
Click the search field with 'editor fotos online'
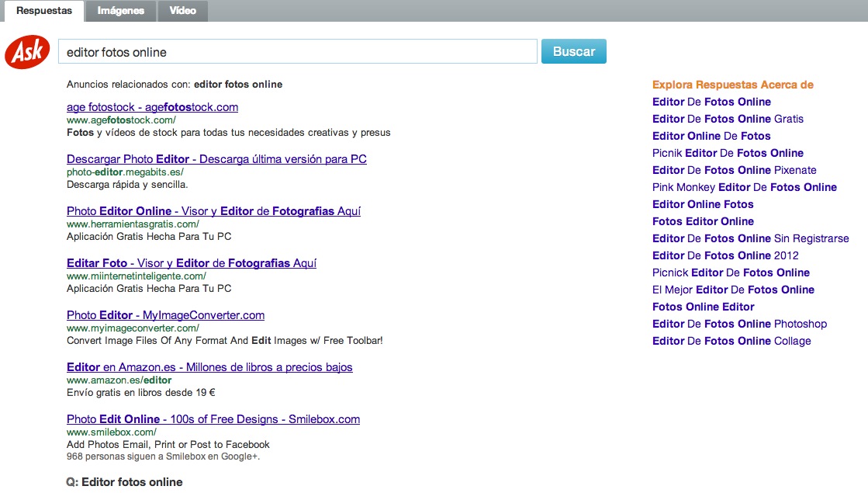tap(297, 52)
